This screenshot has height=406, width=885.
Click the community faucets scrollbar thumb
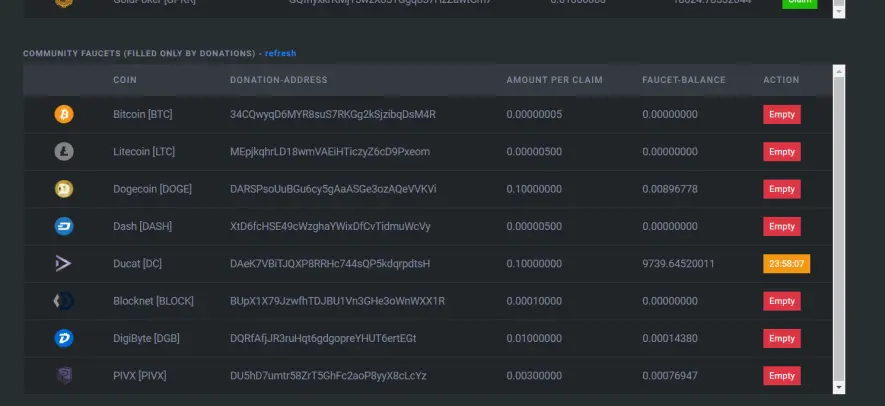click(839, 229)
